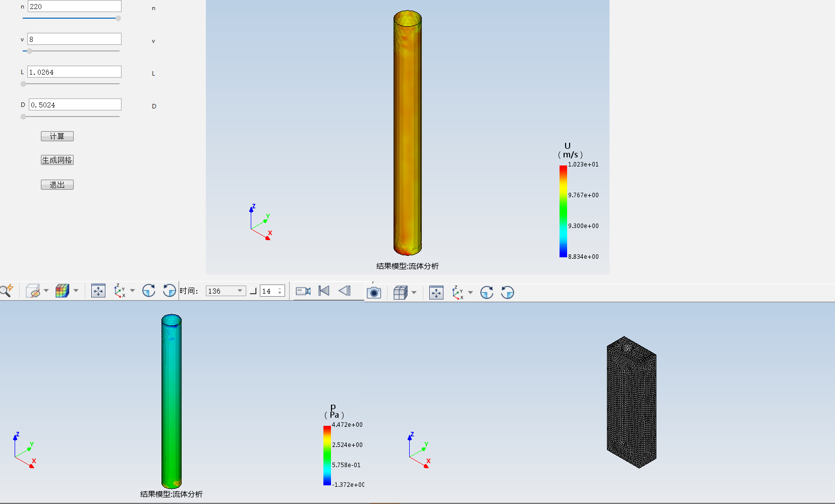This screenshot has height=504, width=835.
Task: Click the p pressure color legend bar
Action: [x=327, y=456]
